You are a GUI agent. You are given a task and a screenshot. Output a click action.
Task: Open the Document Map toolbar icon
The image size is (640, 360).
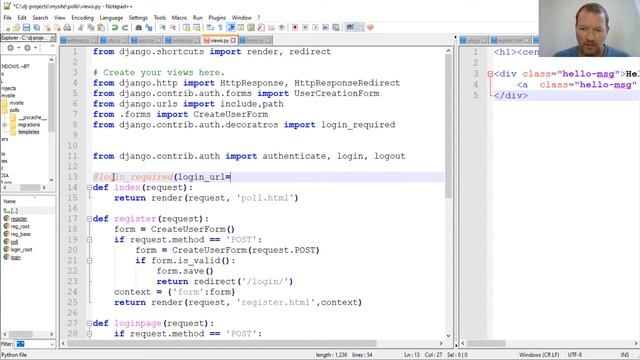coord(250,27)
